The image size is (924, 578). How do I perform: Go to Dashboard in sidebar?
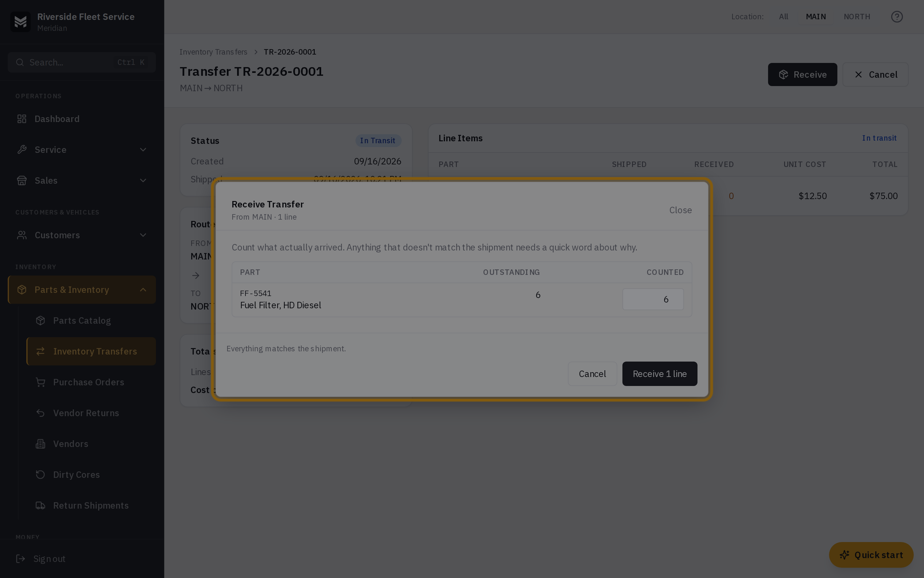click(82, 119)
